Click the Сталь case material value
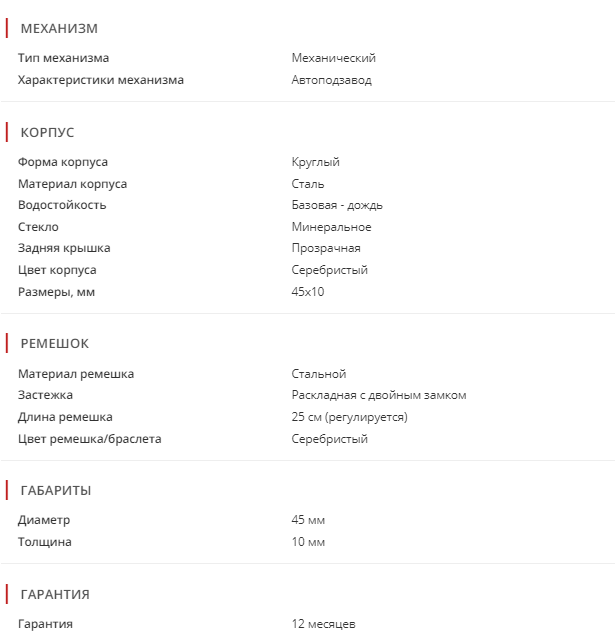Image resolution: width=615 pixels, height=643 pixels. point(308,184)
